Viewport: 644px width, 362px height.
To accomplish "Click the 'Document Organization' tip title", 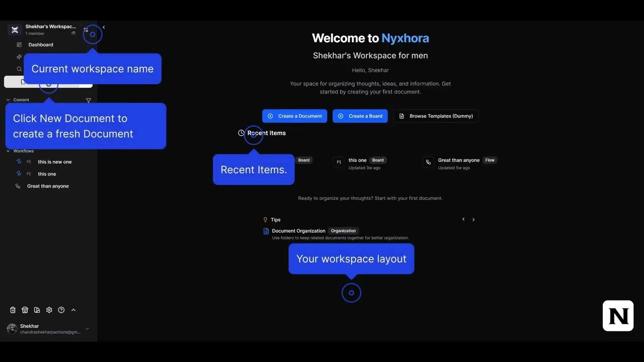I will coord(299,231).
